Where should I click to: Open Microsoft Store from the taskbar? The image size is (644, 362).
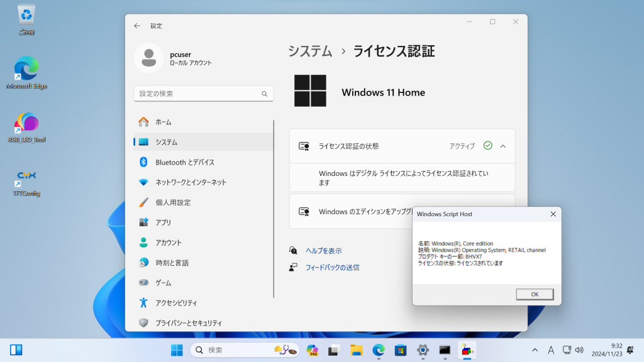click(x=401, y=350)
